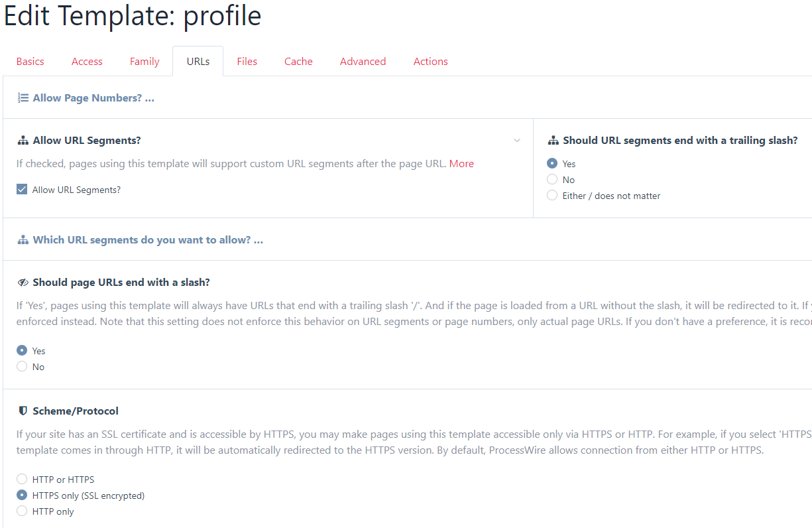Open the Family tab
Screen dimensions: 812x528
(145, 61)
